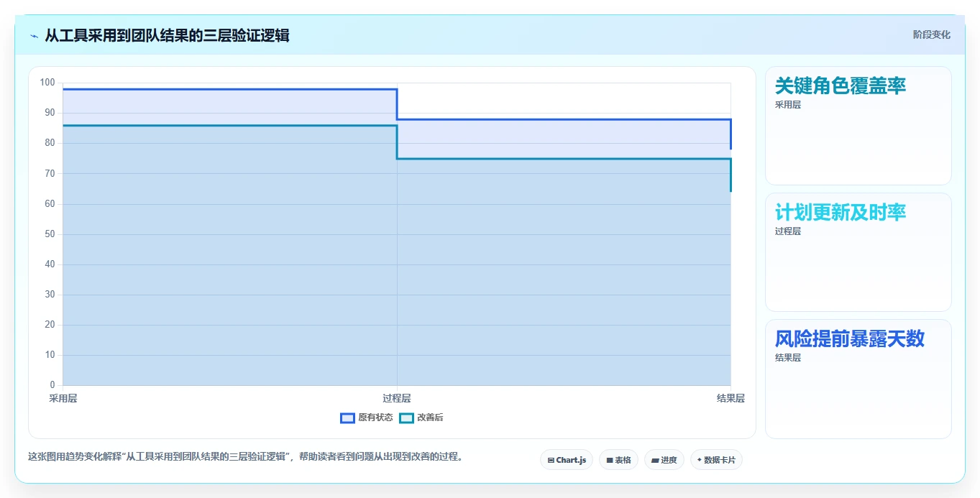Click the lightning icon beside the title

pyautogui.click(x=35, y=35)
